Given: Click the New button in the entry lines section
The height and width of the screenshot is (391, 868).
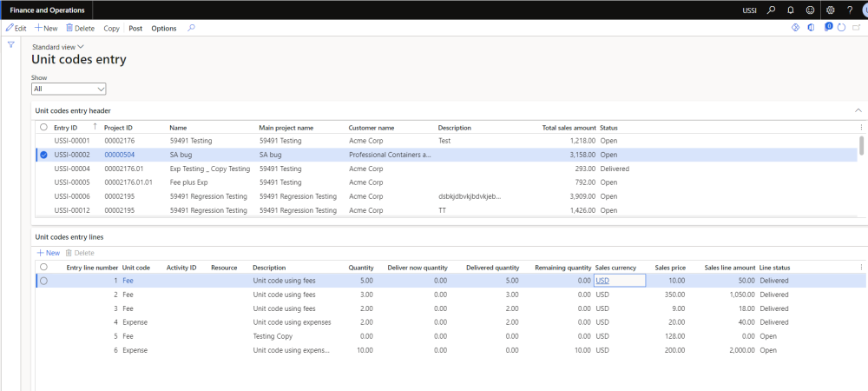Looking at the screenshot, I should (x=48, y=253).
